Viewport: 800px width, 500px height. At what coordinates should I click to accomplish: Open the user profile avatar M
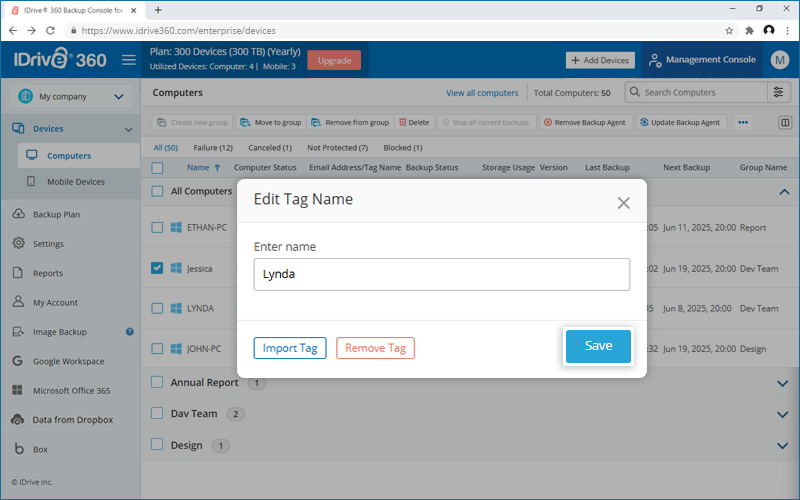coord(780,60)
